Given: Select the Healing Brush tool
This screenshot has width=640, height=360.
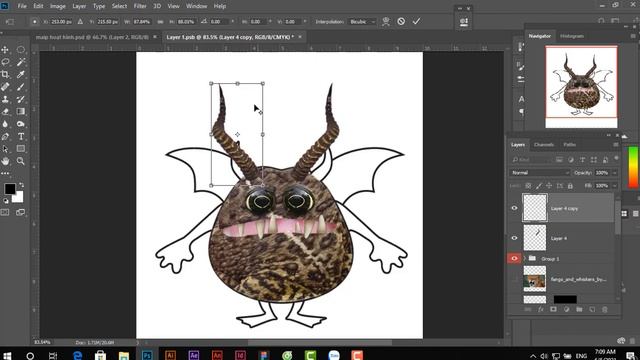Looking at the screenshot, I should click(5, 87).
